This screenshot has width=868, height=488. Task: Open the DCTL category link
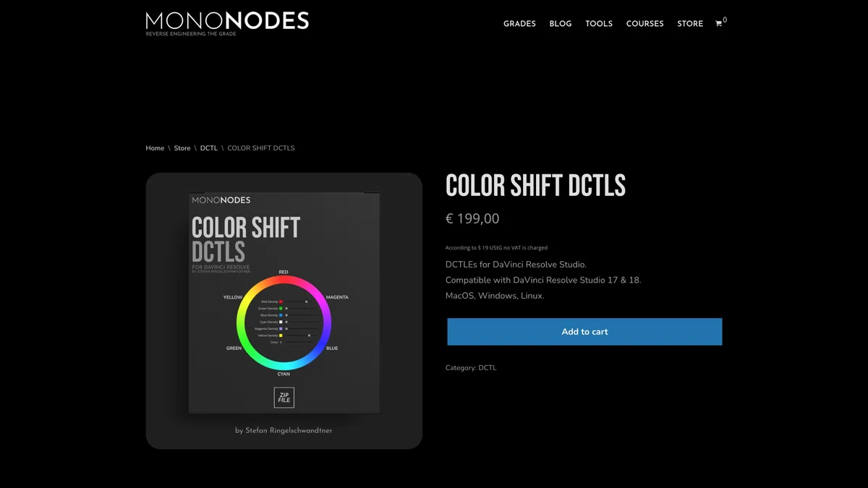pyautogui.click(x=488, y=368)
